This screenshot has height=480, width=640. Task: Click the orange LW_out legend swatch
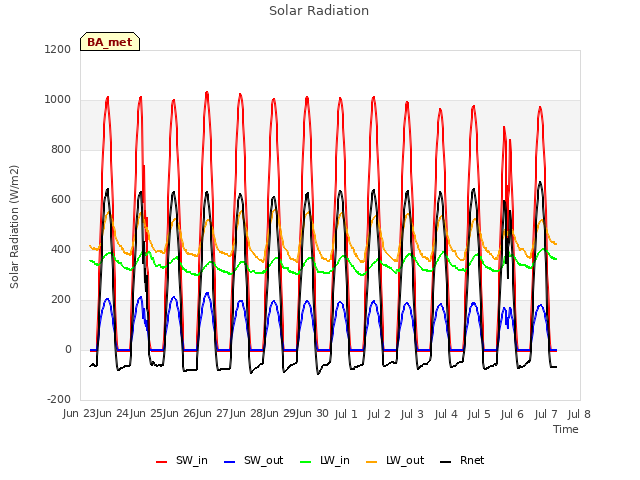(372, 462)
